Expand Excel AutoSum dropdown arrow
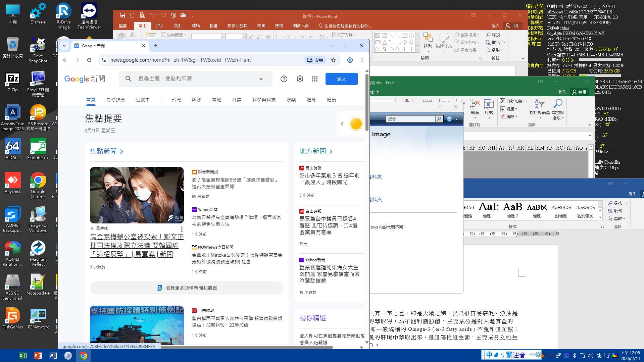The image size is (644, 362). tap(527, 101)
